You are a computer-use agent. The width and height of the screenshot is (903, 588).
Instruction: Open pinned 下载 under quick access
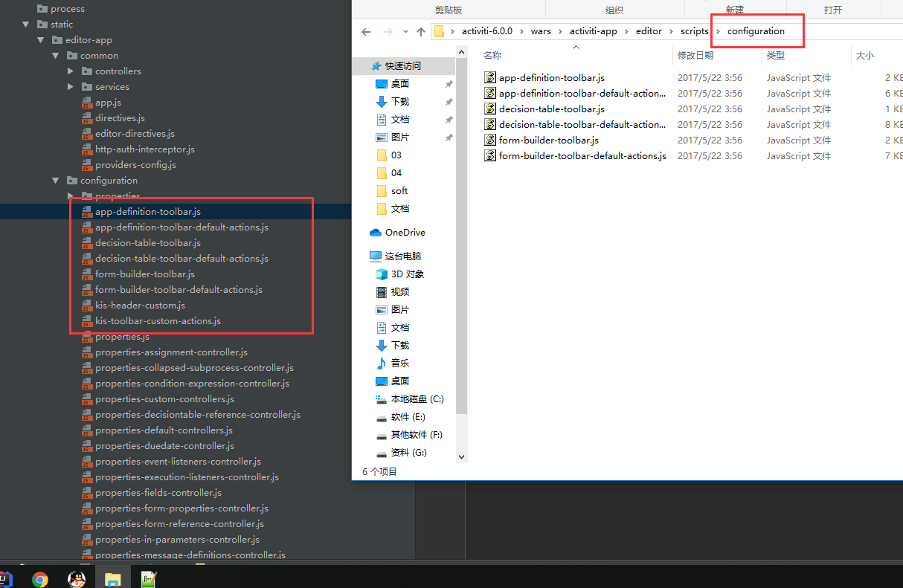tap(400, 102)
